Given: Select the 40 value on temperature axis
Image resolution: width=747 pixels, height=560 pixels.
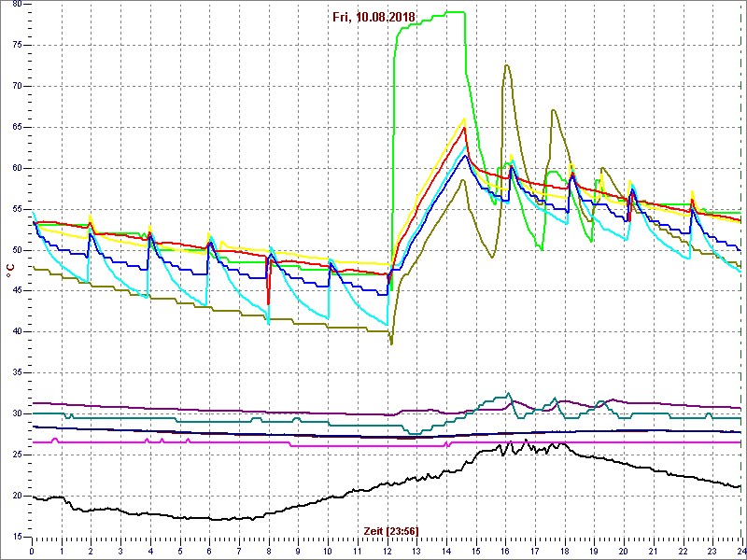Looking at the screenshot, I should (17, 332).
